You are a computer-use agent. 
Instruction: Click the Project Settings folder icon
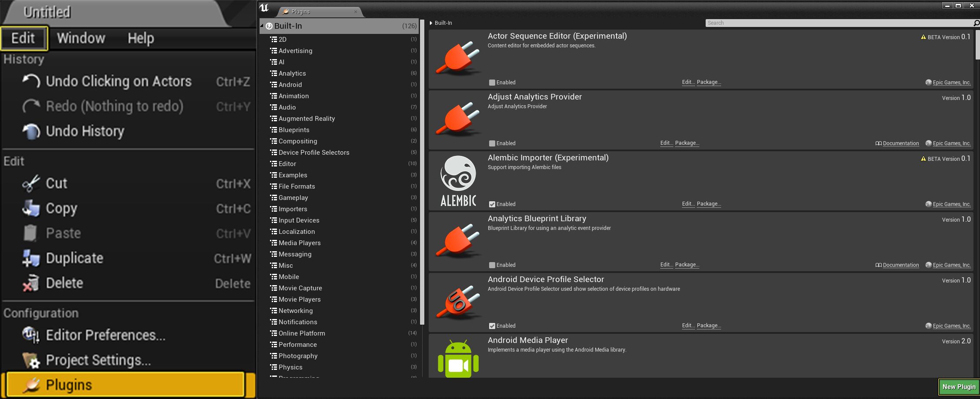30,360
